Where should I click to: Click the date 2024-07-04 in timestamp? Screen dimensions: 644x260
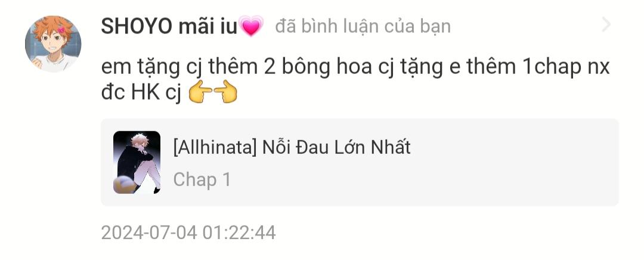click(149, 233)
